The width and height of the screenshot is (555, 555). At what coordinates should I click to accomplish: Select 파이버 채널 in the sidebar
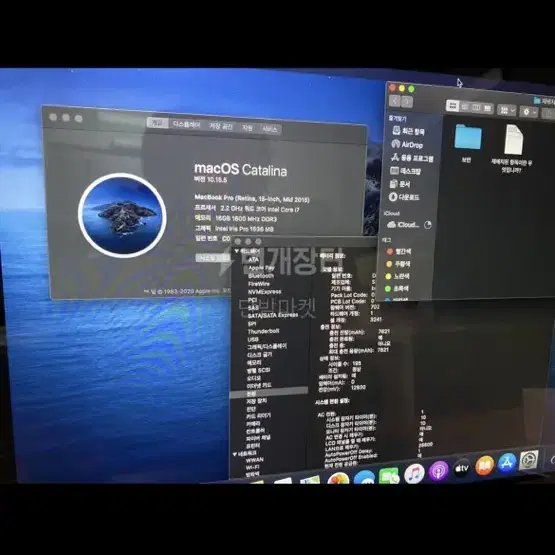point(258,438)
